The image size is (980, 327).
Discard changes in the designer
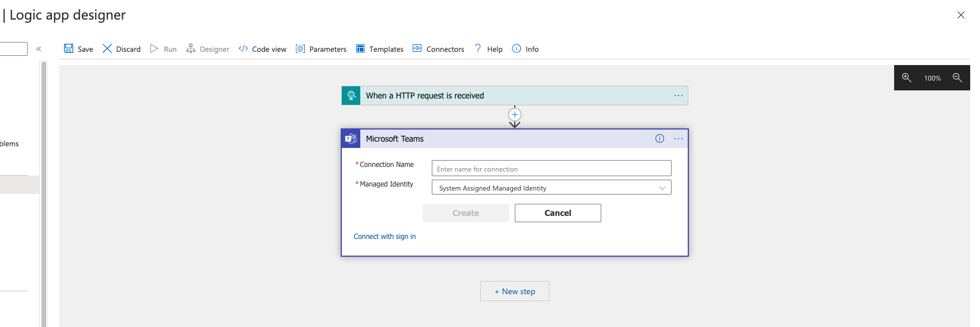point(122,49)
